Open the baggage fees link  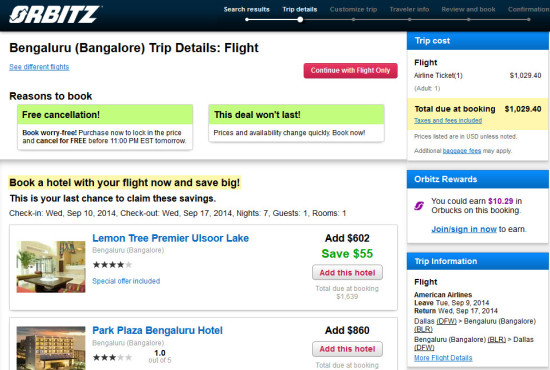pyautogui.click(x=462, y=151)
